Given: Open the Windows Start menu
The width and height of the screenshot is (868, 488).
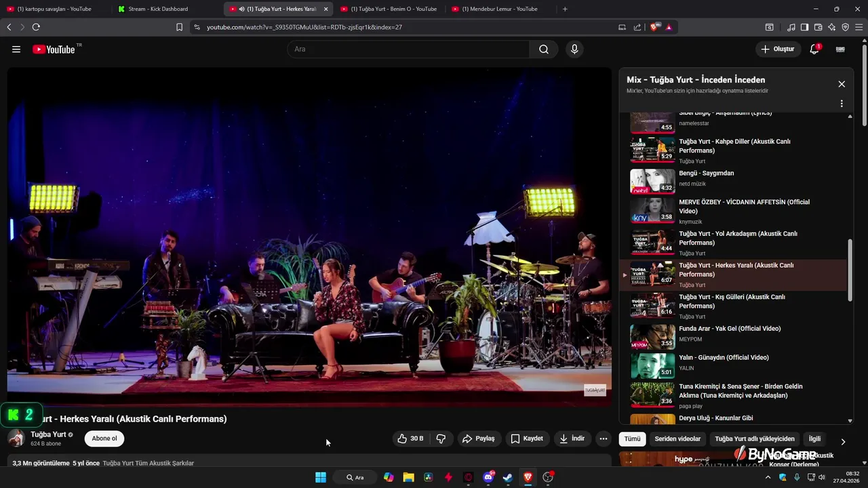Looking at the screenshot, I should (321, 477).
